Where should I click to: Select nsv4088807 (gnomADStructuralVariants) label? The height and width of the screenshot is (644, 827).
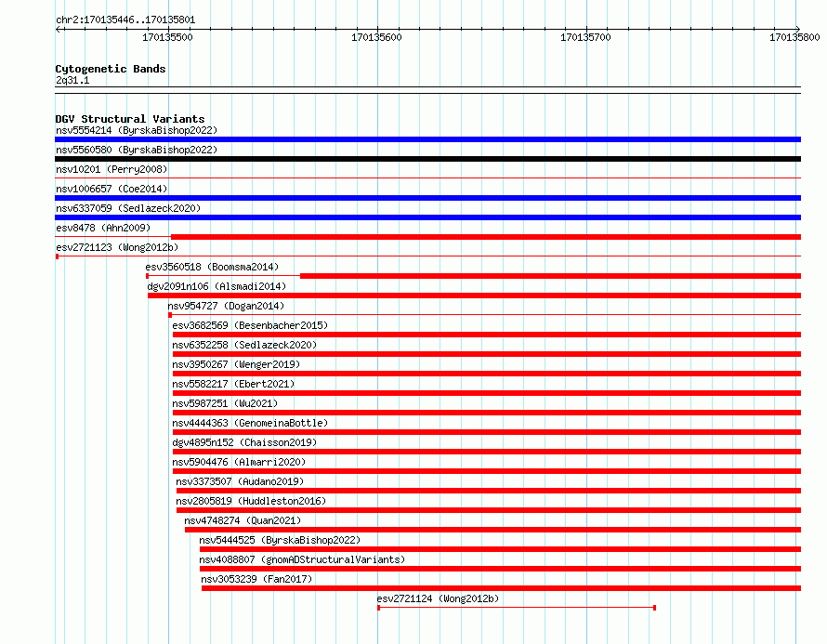[302, 559]
